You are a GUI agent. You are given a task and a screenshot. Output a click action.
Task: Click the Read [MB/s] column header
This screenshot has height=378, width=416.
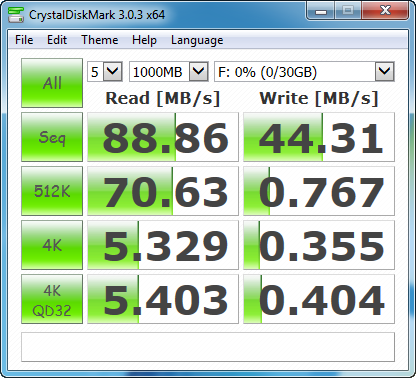pos(163,98)
